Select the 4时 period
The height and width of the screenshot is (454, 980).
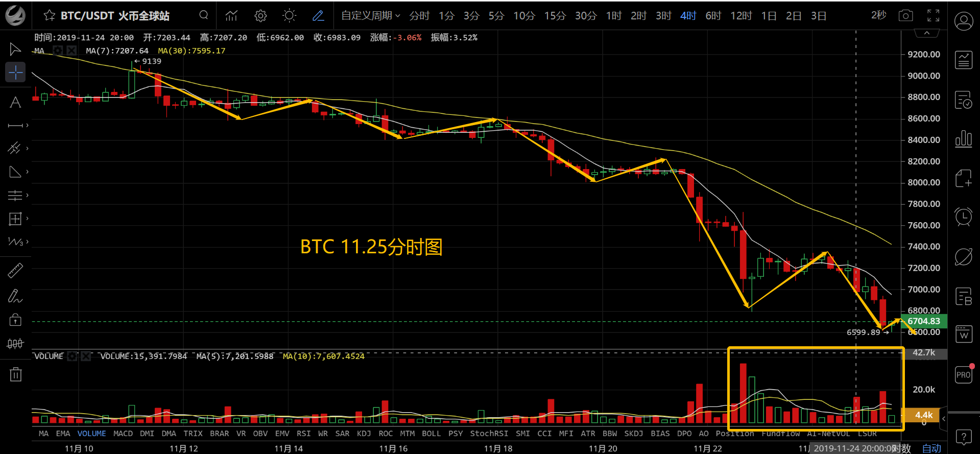point(688,16)
